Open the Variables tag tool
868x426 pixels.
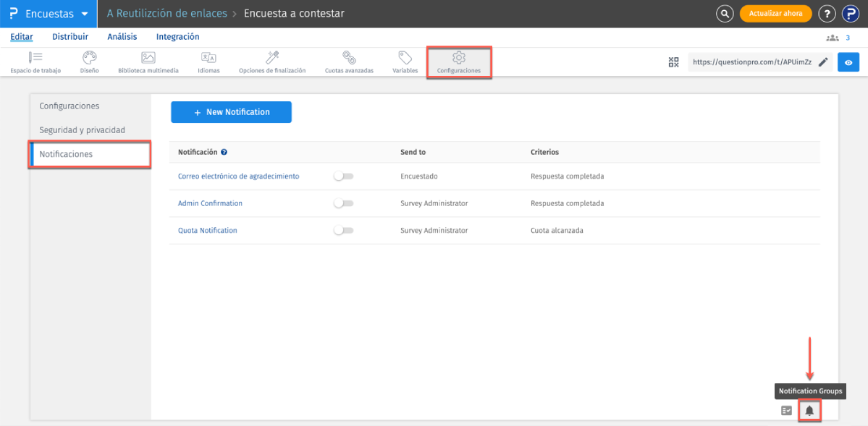405,62
